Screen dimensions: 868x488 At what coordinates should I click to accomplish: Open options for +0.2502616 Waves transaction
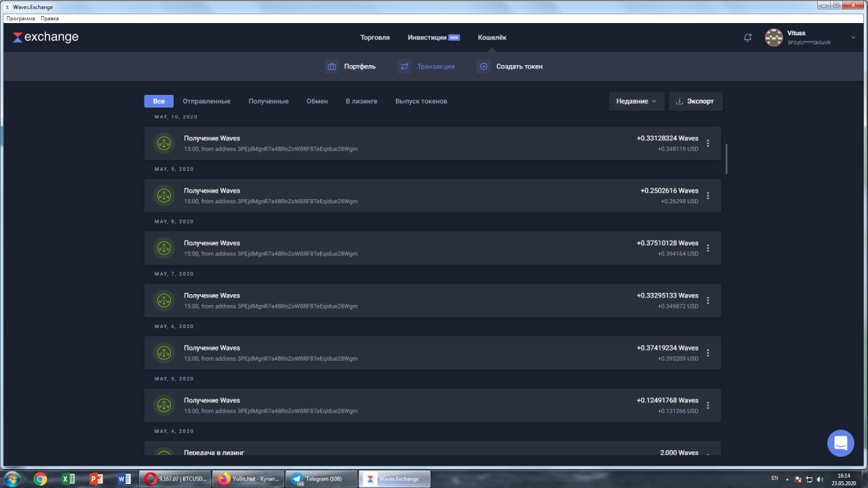tap(708, 195)
